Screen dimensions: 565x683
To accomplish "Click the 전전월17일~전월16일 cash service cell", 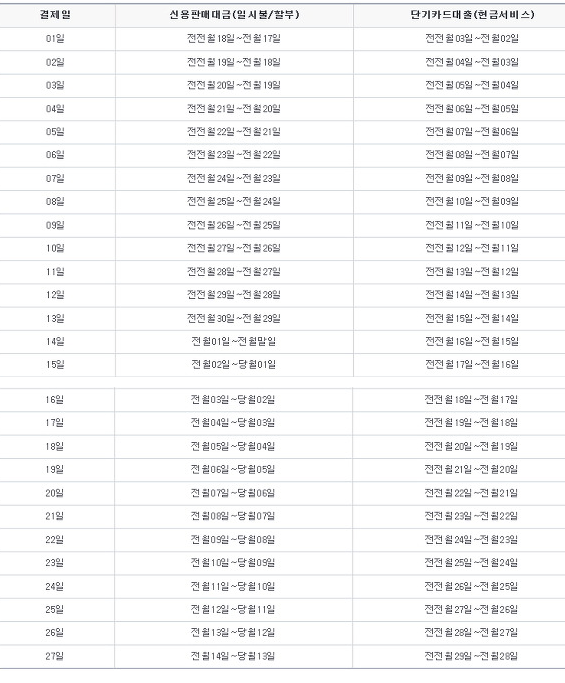I will 472,365.
